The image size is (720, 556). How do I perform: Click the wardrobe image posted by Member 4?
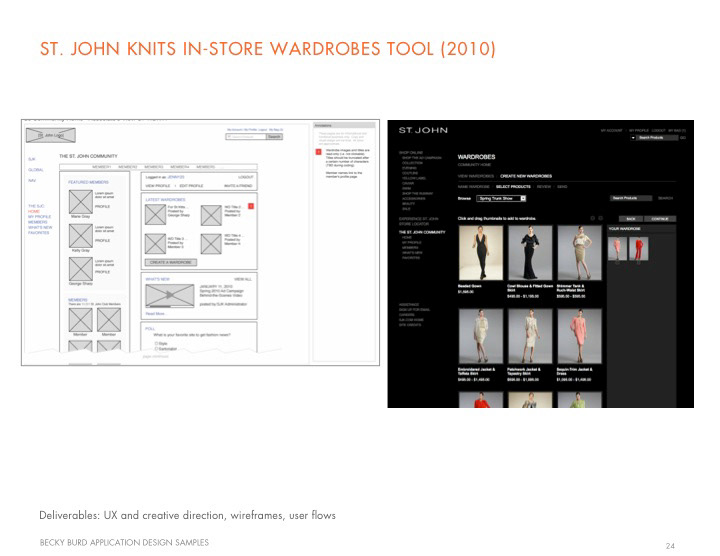tap(211, 244)
